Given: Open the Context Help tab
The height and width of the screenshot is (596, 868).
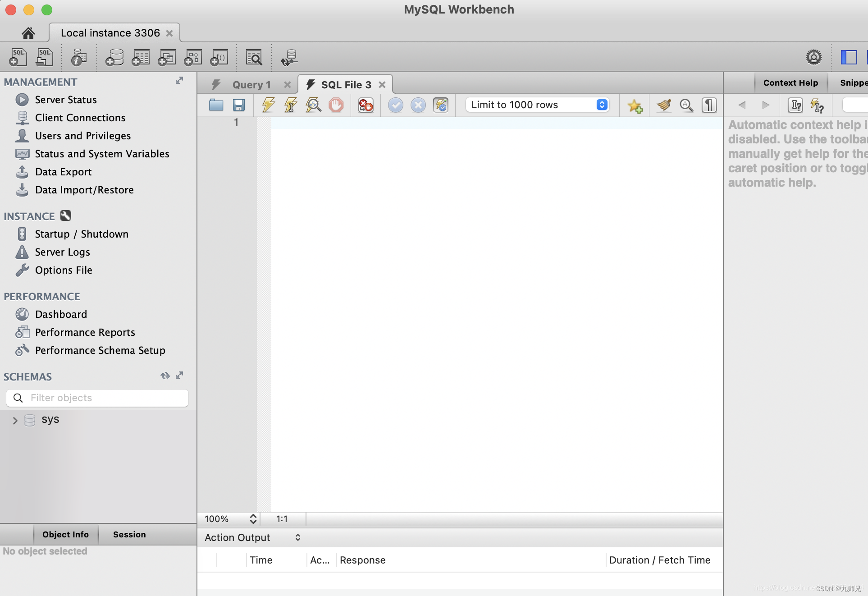Looking at the screenshot, I should (791, 83).
